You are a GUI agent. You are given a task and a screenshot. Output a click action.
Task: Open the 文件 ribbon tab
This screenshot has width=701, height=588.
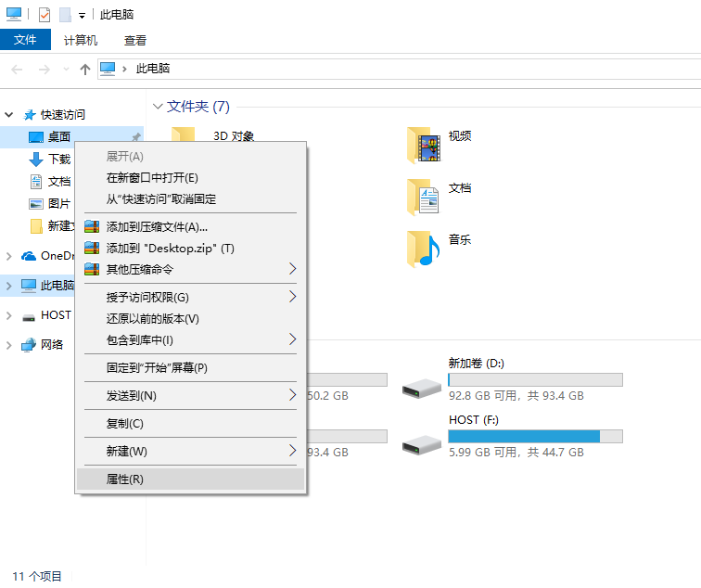(x=25, y=40)
